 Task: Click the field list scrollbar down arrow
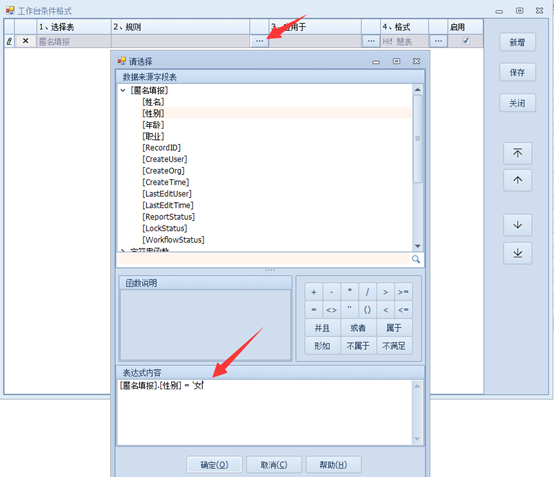coord(418,246)
